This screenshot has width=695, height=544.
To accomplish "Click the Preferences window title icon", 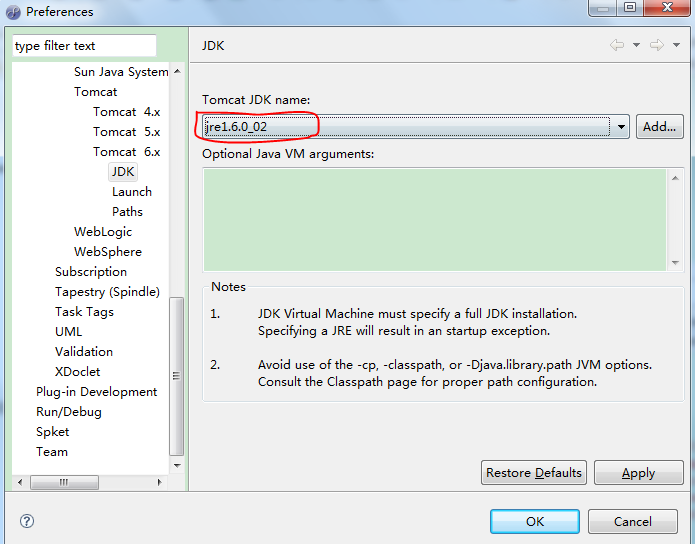I will (13, 12).
